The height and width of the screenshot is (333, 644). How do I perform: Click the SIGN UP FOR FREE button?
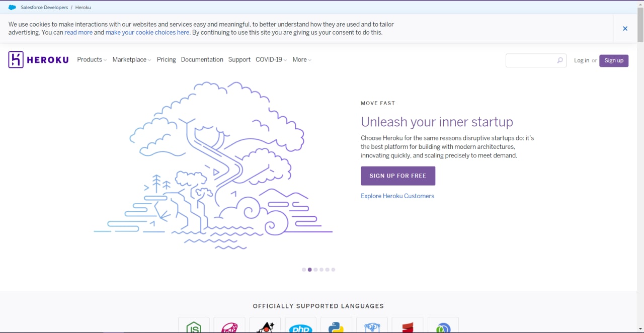pyautogui.click(x=398, y=176)
